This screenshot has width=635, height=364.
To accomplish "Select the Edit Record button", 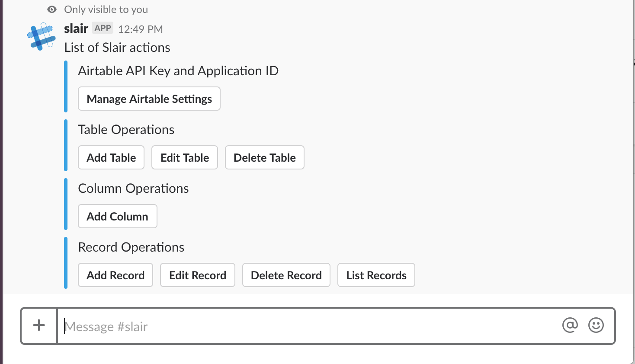I will pos(198,275).
